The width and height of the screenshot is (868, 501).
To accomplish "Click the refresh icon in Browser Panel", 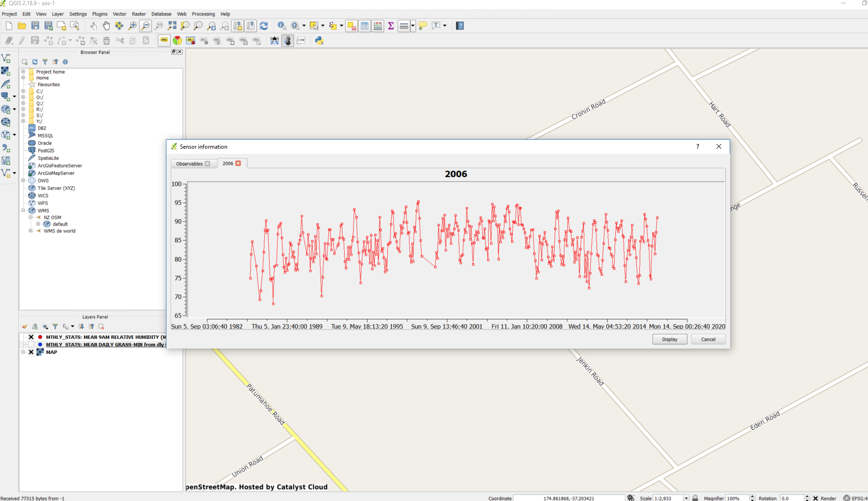I will (35, 62).
